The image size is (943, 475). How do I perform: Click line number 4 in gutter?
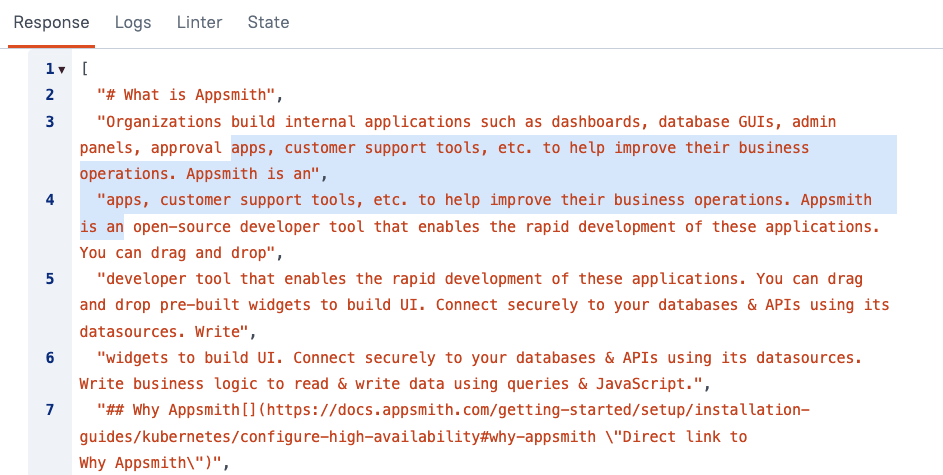point(50,199)
